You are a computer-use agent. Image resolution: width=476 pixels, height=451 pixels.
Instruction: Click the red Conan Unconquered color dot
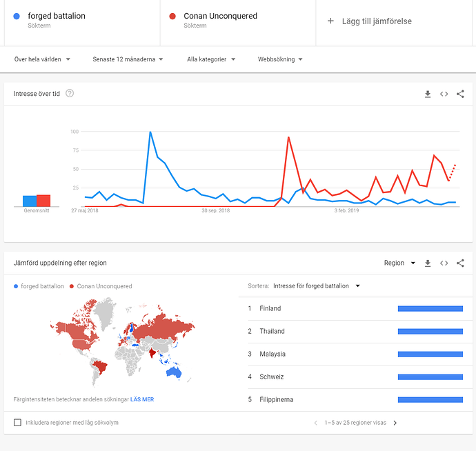pyautogui.click(x=172, y=17)
